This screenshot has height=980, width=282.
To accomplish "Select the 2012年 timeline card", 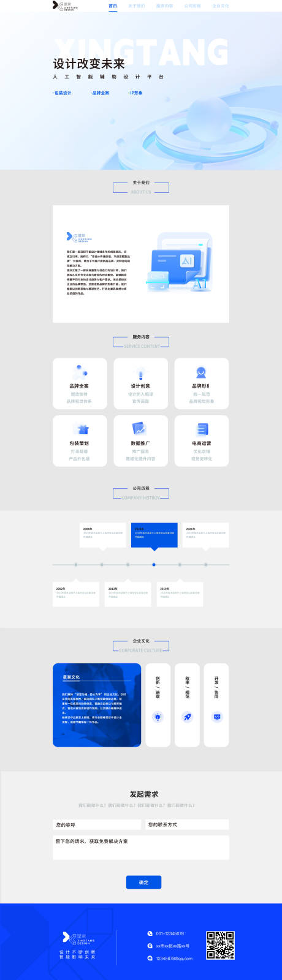I will click(128, 594).
